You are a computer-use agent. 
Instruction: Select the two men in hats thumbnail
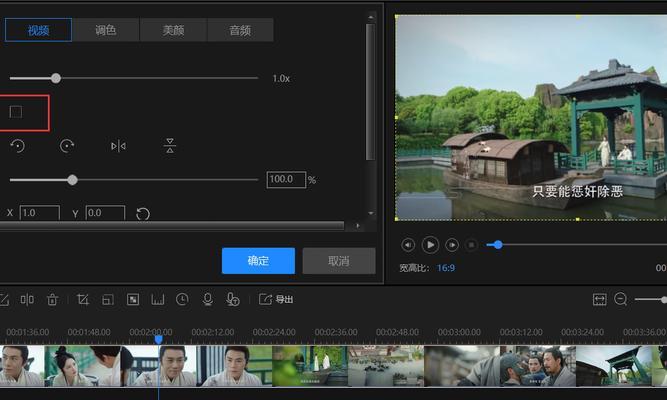pos(538,366)
